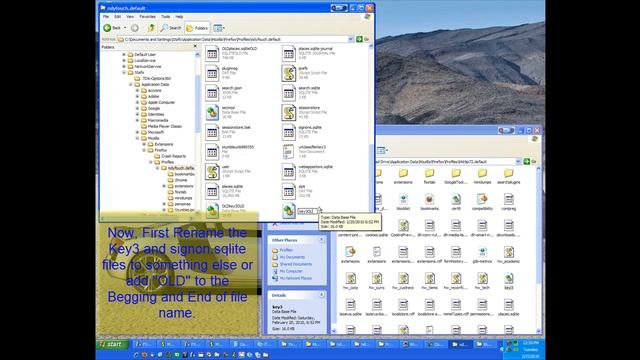Select the prefs JScript file icon
Viewport: 640px width, 360px height.
(289, 73)
